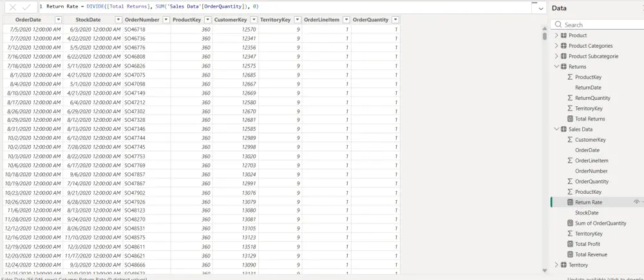Click sigma icon beside Returns TerritoryKey
Viewport: 644px width, 280px height.
(570, 108)
